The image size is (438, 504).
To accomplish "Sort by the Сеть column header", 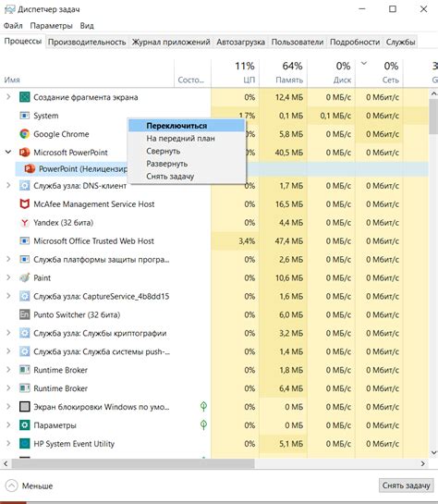I will (x=379, y=73).
